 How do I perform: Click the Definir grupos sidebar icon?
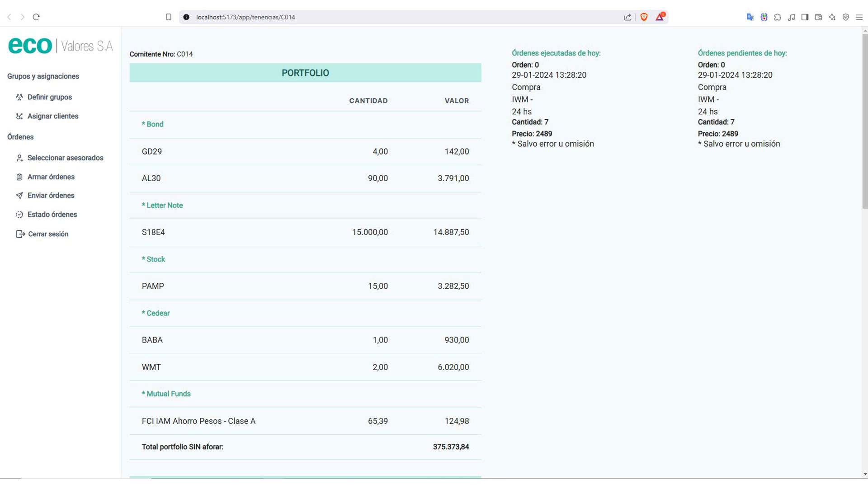pyautogui.click(x=19, y=97)
